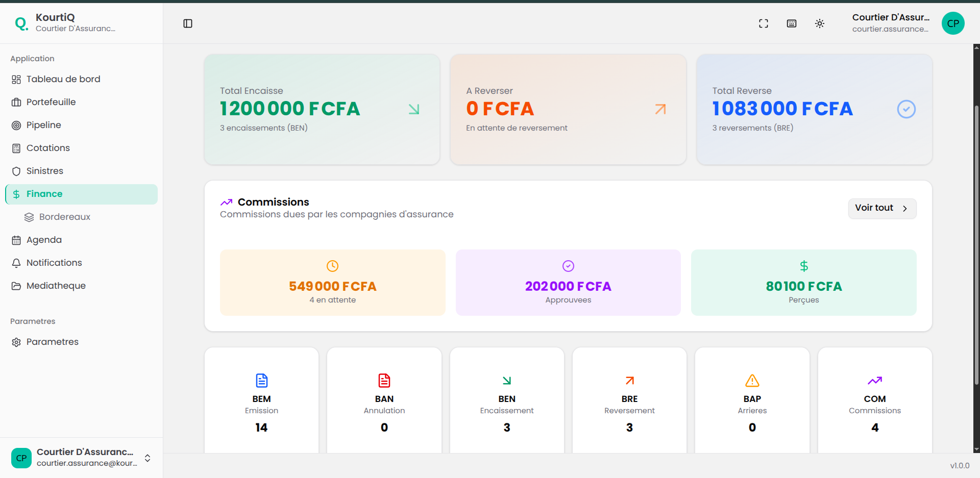Open Notifications from the bell icon
980x478 pixels.
[16, 262]
